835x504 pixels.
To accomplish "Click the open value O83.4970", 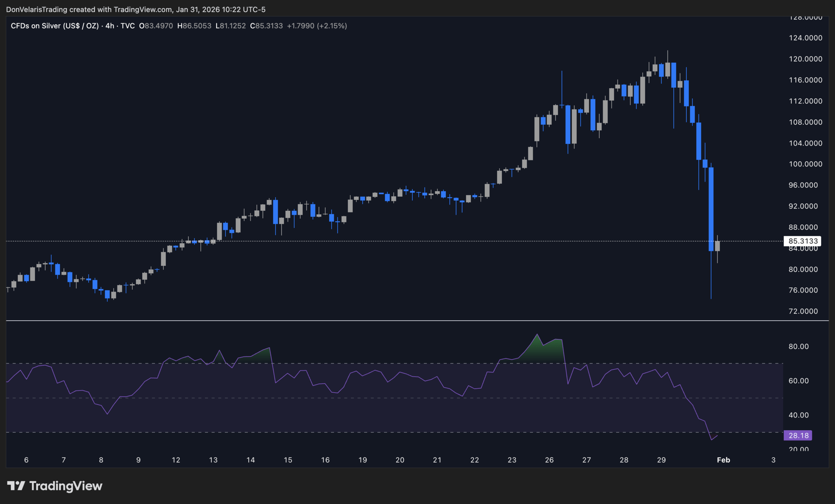I will point(156,26).
